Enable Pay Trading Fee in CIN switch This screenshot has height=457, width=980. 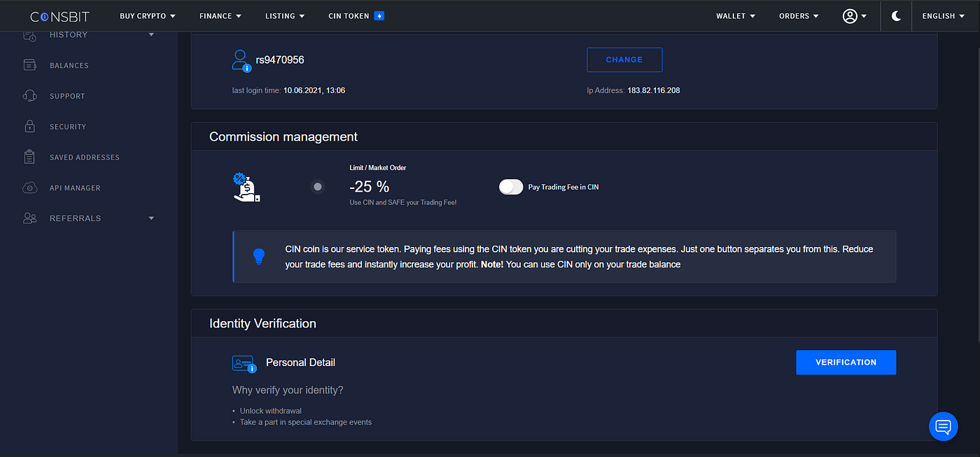pyautogui.click(x=511, y=187)
